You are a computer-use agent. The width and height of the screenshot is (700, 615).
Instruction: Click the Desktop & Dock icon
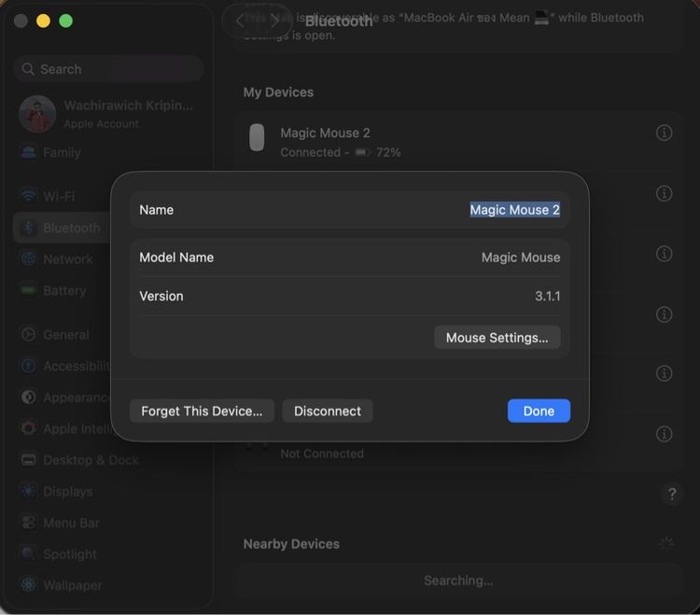(29, 460)
